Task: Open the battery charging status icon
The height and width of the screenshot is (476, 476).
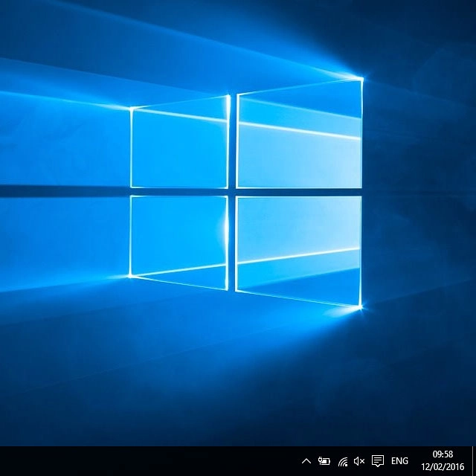Action: point(324,461)
